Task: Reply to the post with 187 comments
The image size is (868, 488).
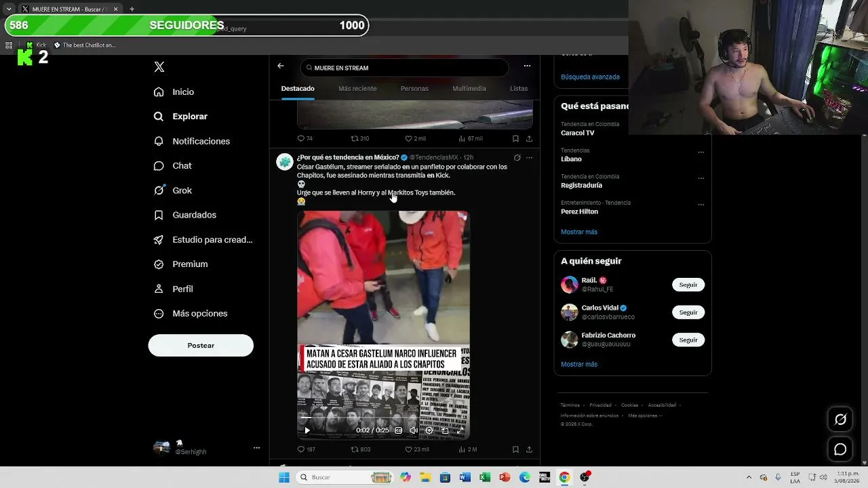Action: [x=307, y=449]
